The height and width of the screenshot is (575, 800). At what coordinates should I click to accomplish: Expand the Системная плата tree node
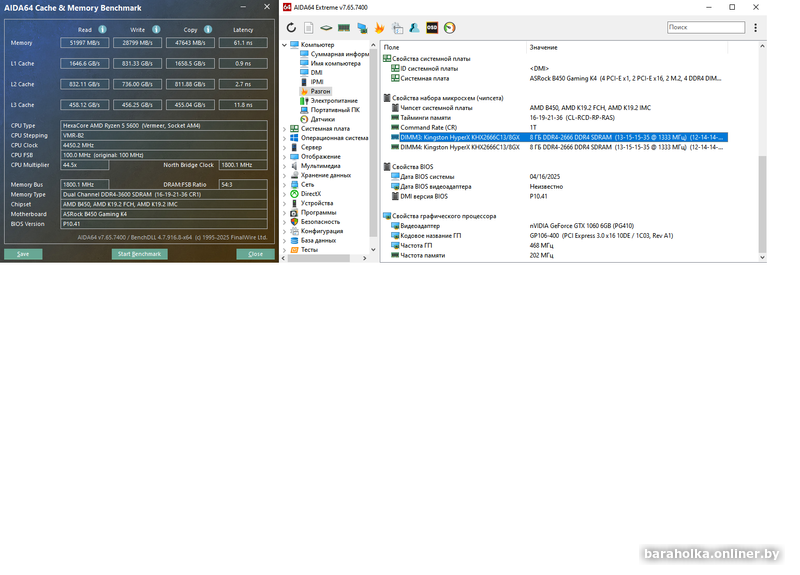(285, 129)
